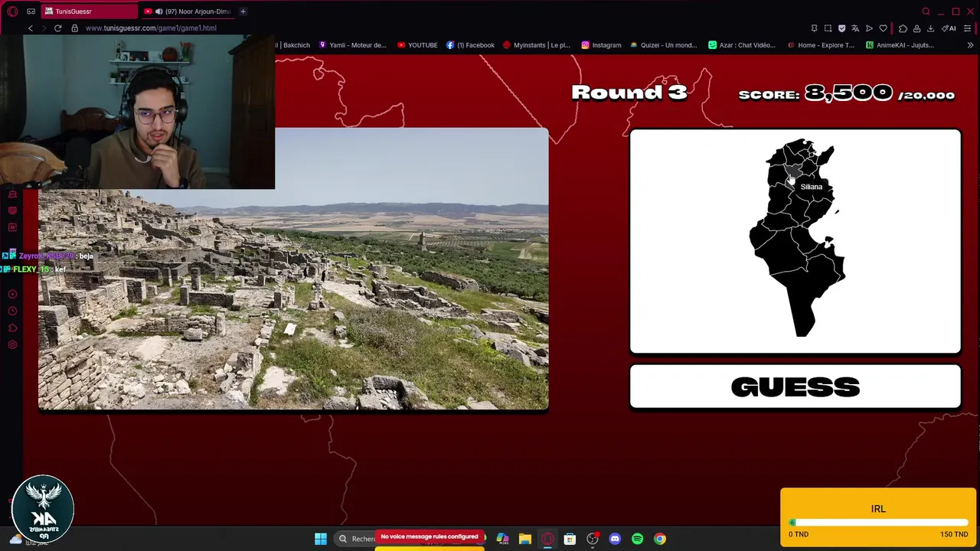
Task: Open the Home - Explore bookmark
Action: point(820,45)
